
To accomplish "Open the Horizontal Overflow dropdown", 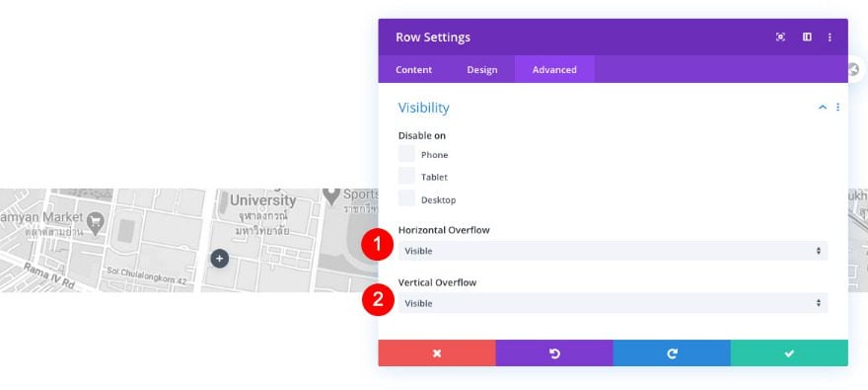I will point(613,251).
